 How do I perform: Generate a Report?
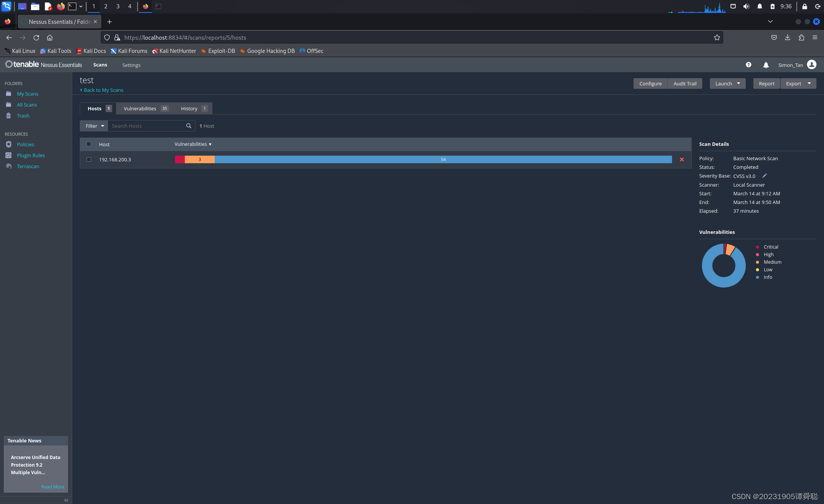click(x=767, y=83)
